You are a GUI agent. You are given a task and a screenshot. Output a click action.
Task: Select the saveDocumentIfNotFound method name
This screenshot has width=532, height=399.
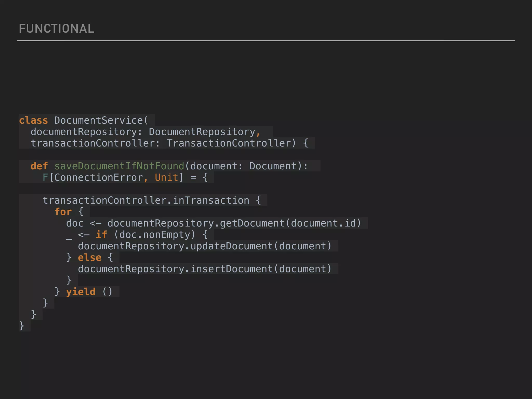point(119,166)
